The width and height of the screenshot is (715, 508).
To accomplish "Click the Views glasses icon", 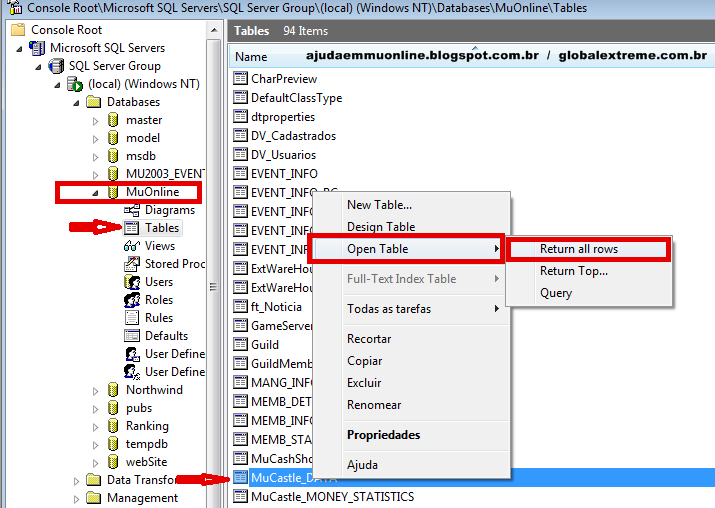I will click(x=132, y=246).
